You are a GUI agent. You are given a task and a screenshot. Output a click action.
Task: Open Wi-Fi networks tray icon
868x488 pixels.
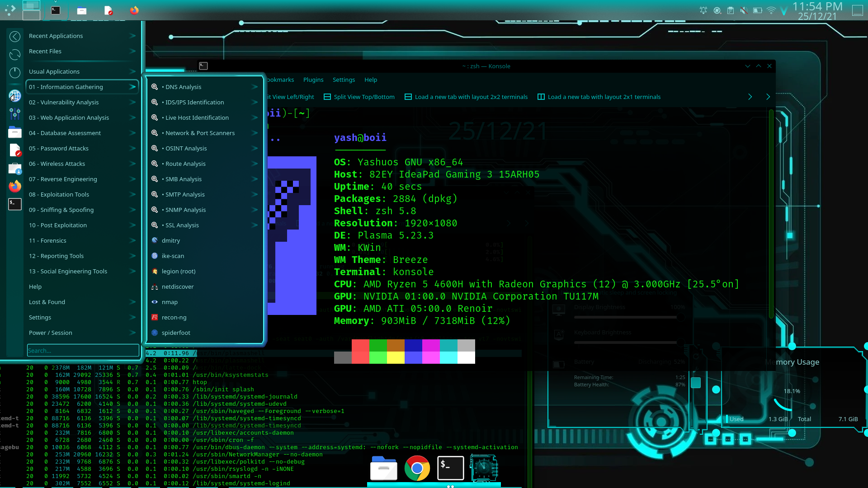click(771, 10)
